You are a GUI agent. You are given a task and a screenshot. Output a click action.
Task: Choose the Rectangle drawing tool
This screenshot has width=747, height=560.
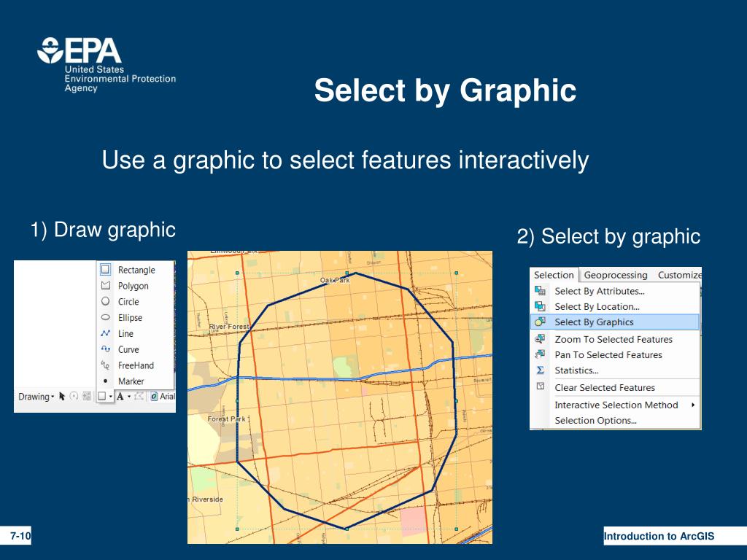(x=135, y=270)
